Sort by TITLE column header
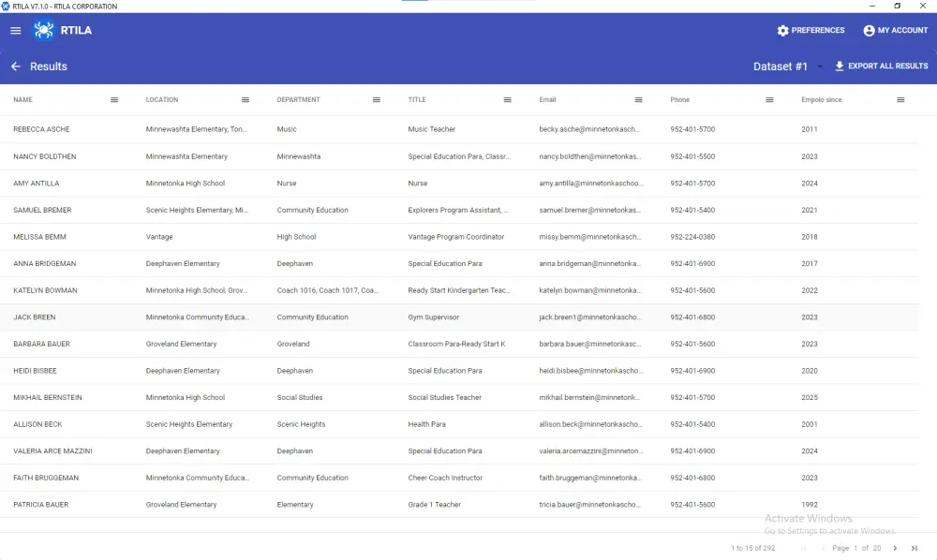937x560 pixels. coord(417,99)
